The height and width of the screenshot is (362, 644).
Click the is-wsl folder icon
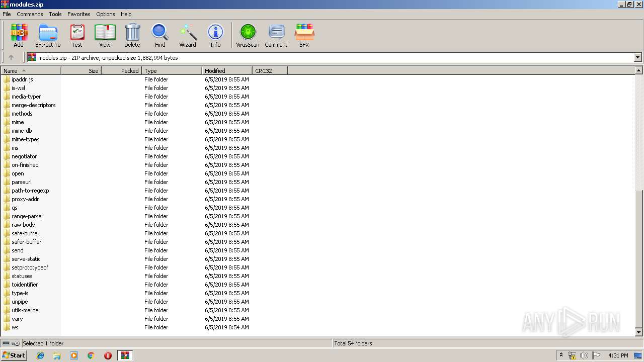tap(7, 88)
